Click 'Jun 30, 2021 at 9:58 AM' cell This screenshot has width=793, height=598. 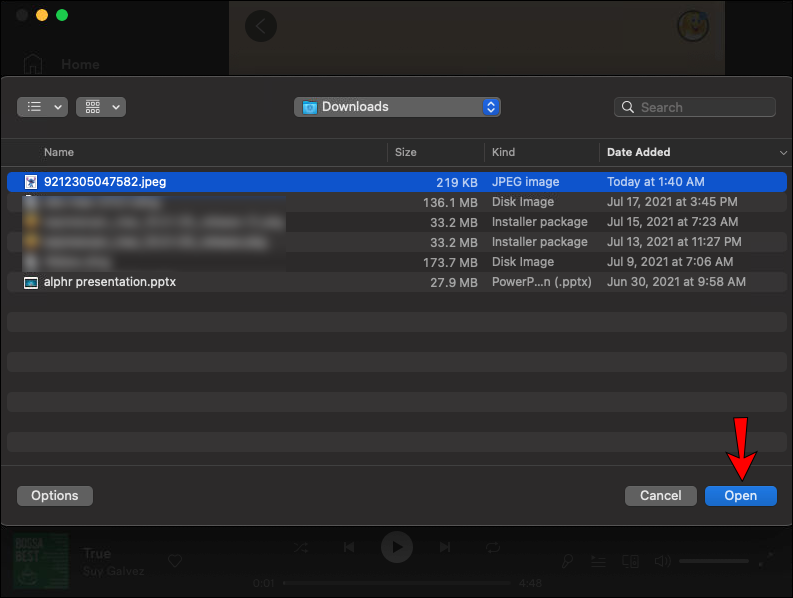tap(676, 282)
